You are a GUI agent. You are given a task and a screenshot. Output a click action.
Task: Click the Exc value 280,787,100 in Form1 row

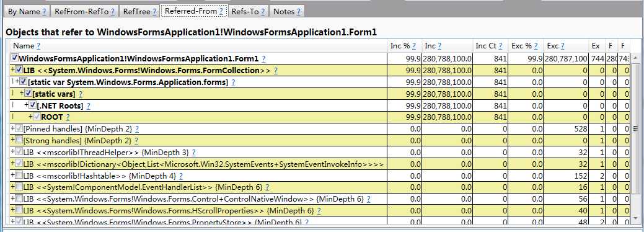[x=567, y=59]
